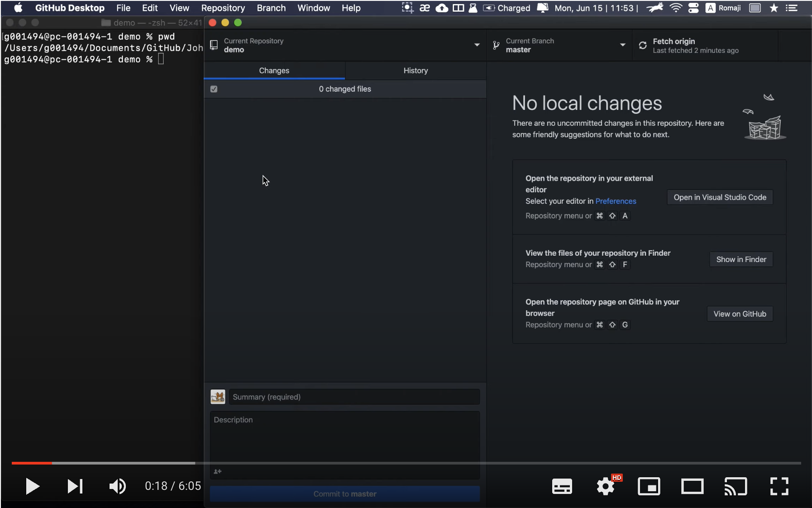Enable miniplayer mode

[649, 486]
